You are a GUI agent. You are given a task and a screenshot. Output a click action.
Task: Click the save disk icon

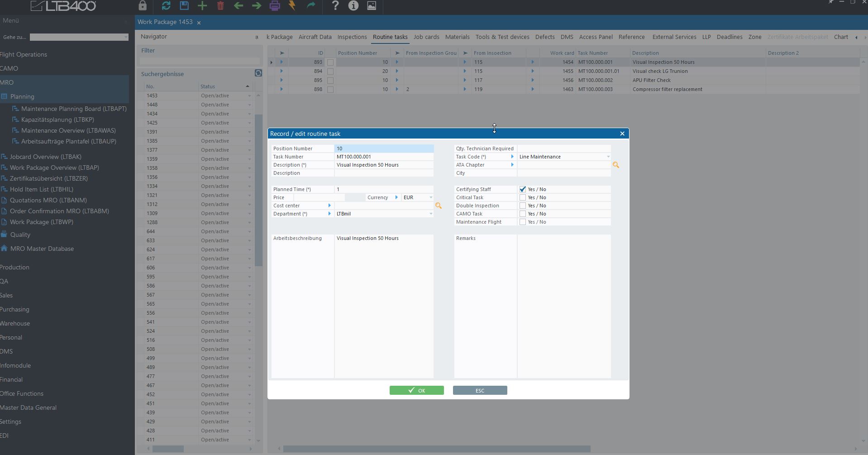[x=184, y=6]
